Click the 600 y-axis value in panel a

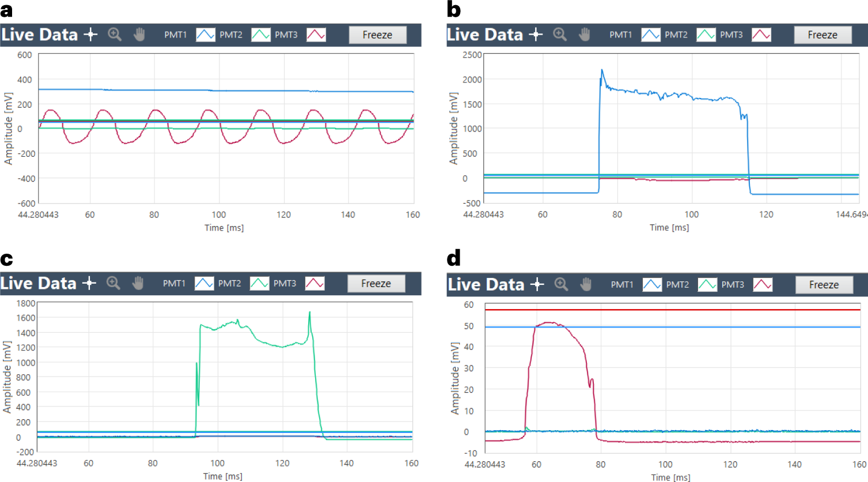point(25,55)
